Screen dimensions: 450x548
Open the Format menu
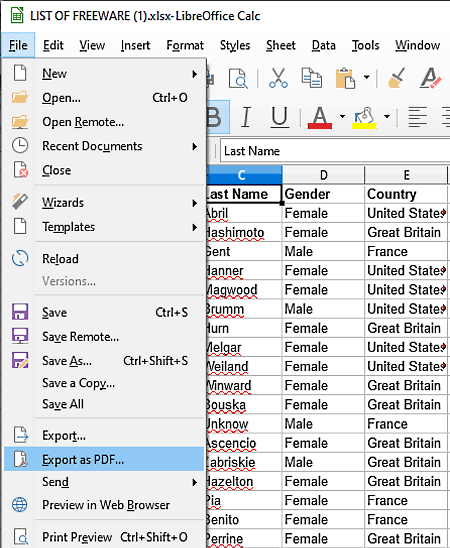point(185,45)
